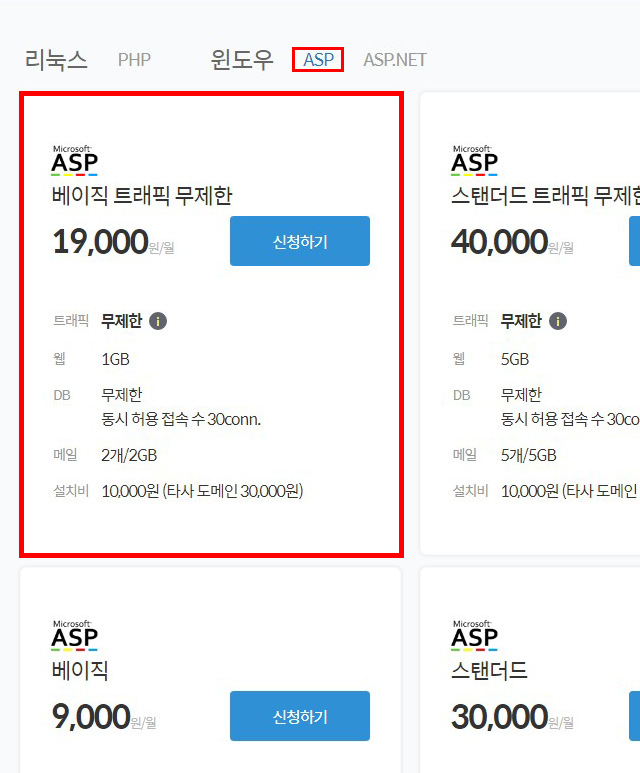Image resolution: width=640 pixels, height=773 pixels.
Task: Click the 베이직 트래픽 무제한 plan title
Action: click(x=142, y=195)
